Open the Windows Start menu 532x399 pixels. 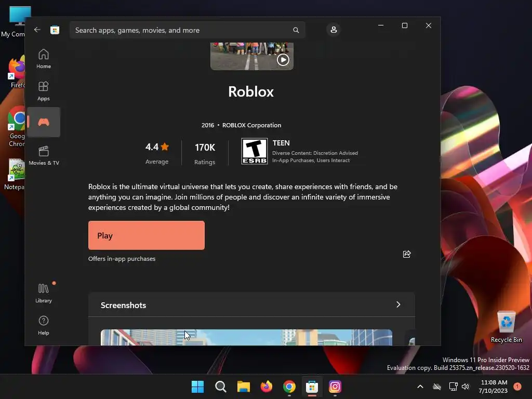coord(197,387)
